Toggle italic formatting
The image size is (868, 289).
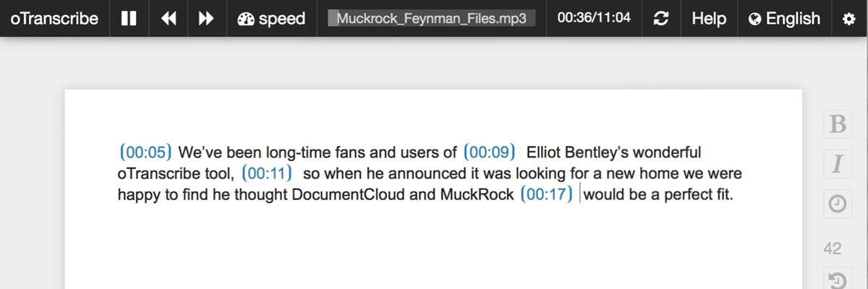pos(837,165)
